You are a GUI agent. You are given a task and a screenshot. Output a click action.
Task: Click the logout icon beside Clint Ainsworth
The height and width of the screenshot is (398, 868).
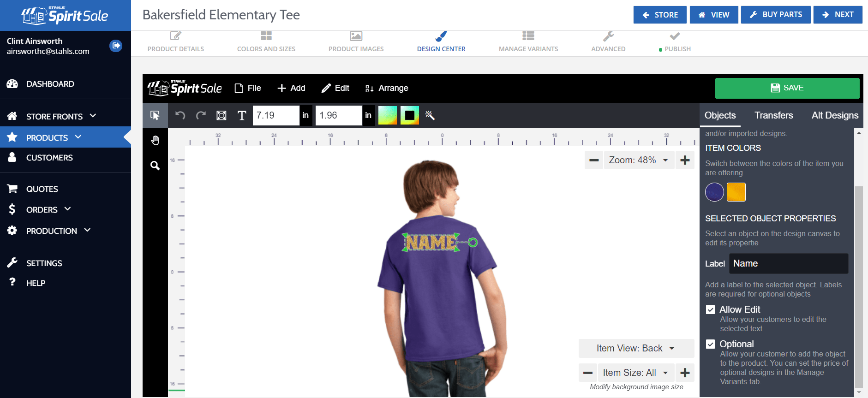pyautogui.click(x=116, y=46)
